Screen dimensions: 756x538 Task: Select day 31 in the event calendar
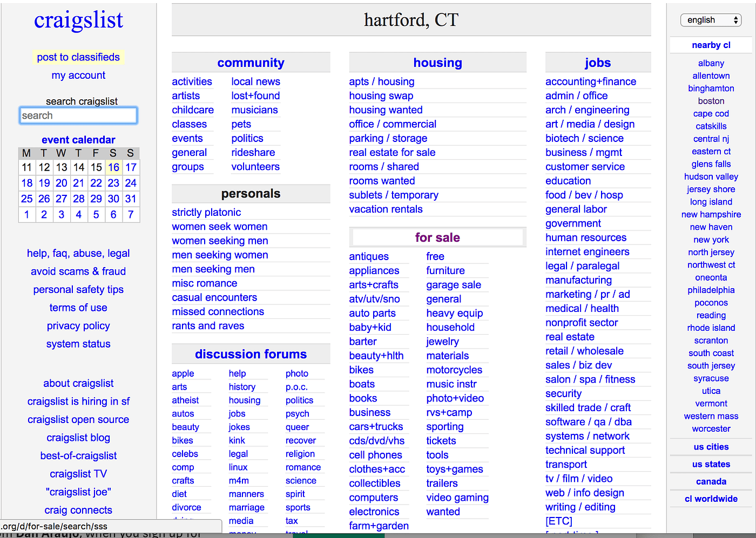click(131, 199)
